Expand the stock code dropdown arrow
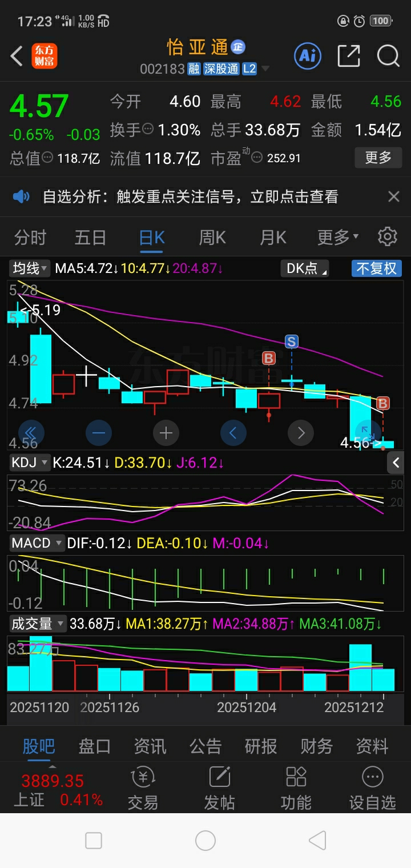This screenshot has width=411, height=868. tap(265, 70)
